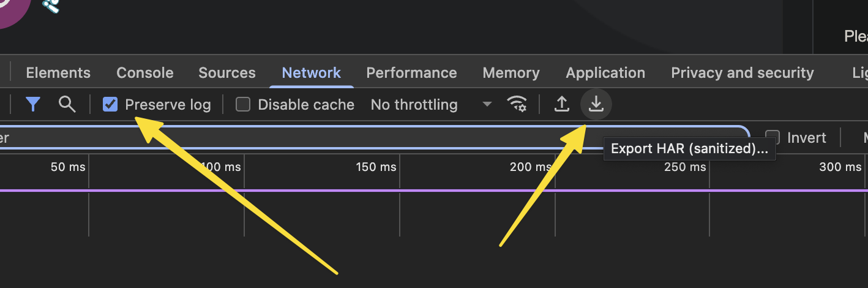
Task: Click the Export HAR download icon
Action: pyautogui.click(x=596, y=105)
